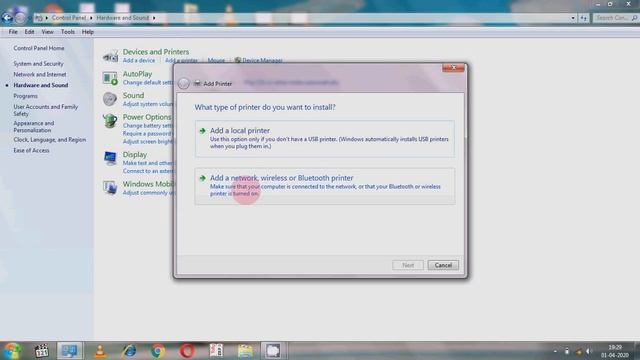Close the Add Printer dialog
This screenshot has width=640, height=360.
[x=453, y=68]
